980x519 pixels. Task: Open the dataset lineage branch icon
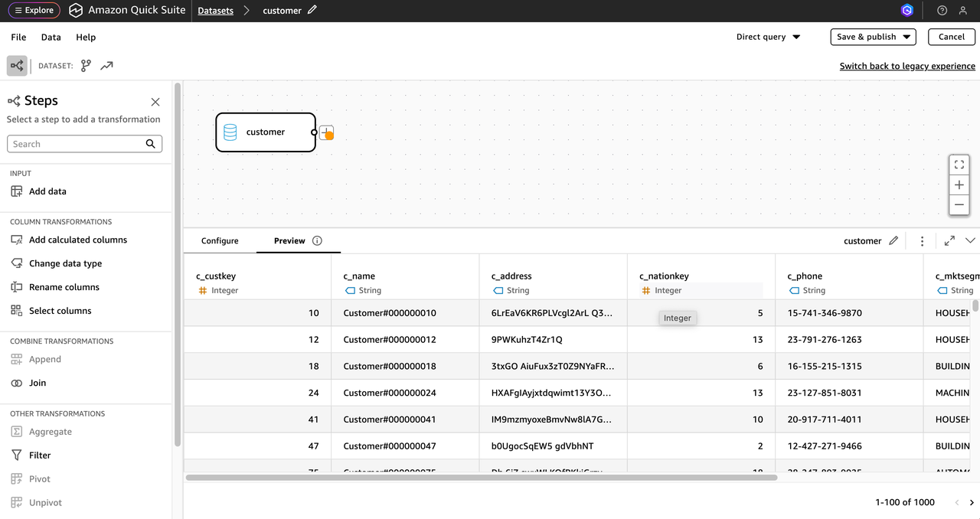(x=86, y=66)
